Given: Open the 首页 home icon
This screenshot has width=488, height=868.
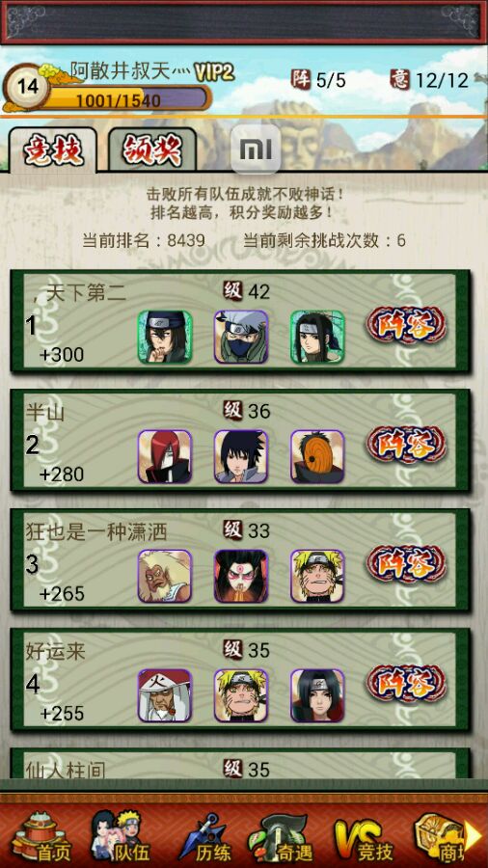Looking at the screenshot, I should (41, 837).
